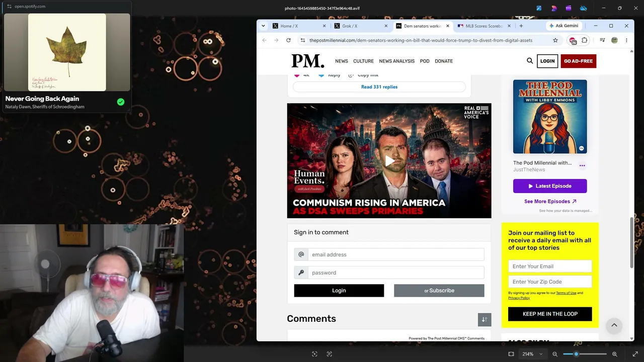The image size is (644, 362).
Task: Open the media controls icon in Chrome toolbar
Action: coord(602,40)
